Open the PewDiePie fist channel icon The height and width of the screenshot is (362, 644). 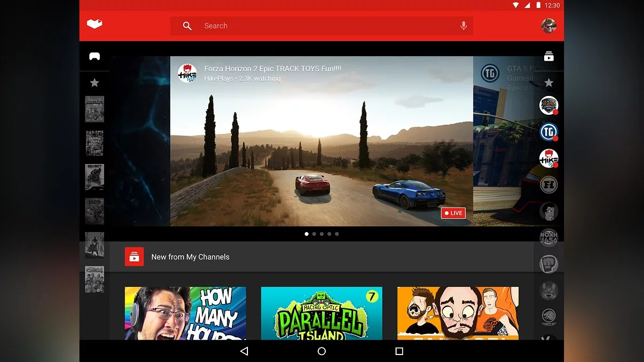(548, 264)
